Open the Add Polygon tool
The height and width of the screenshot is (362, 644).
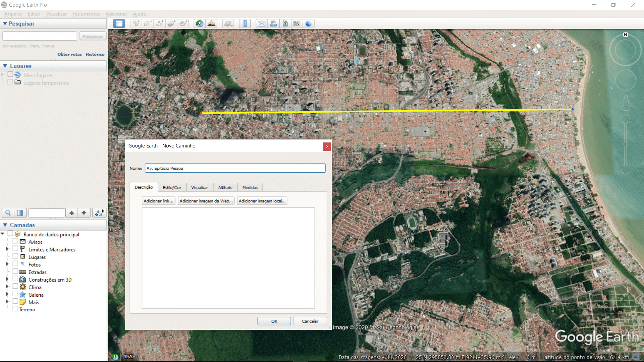tap(148, 23)
